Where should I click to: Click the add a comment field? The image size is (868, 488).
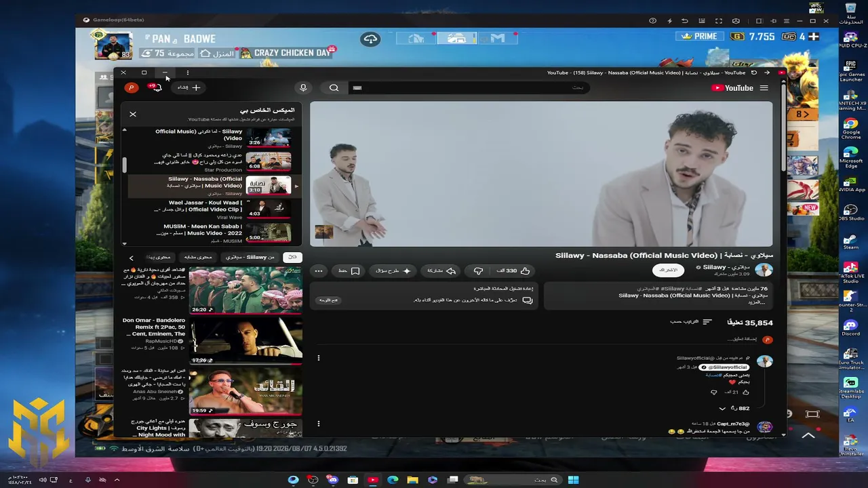[743, 339]
